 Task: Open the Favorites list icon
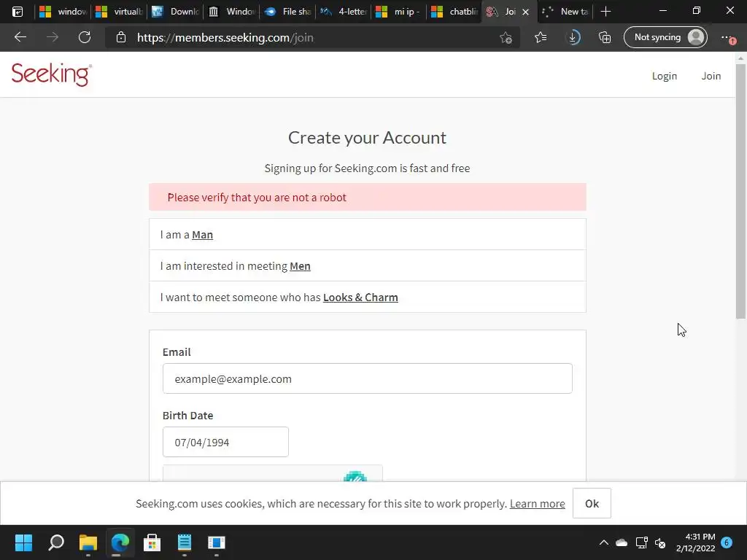point(541,37)
